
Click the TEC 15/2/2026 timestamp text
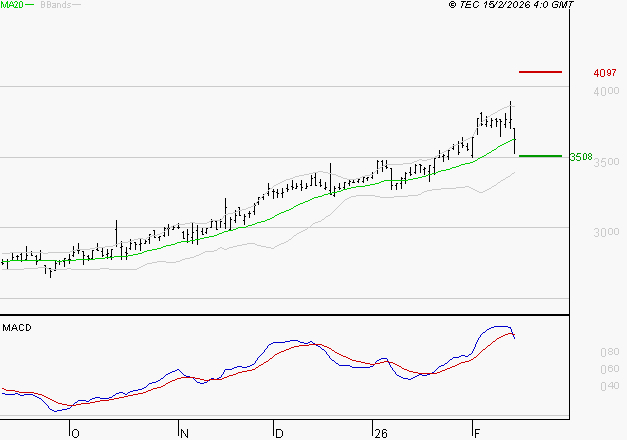pos(511,5)
